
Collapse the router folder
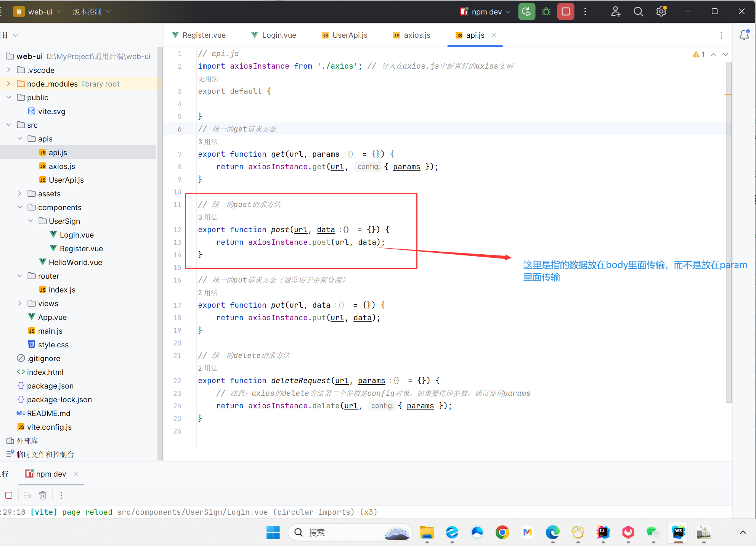click(20, 276)
